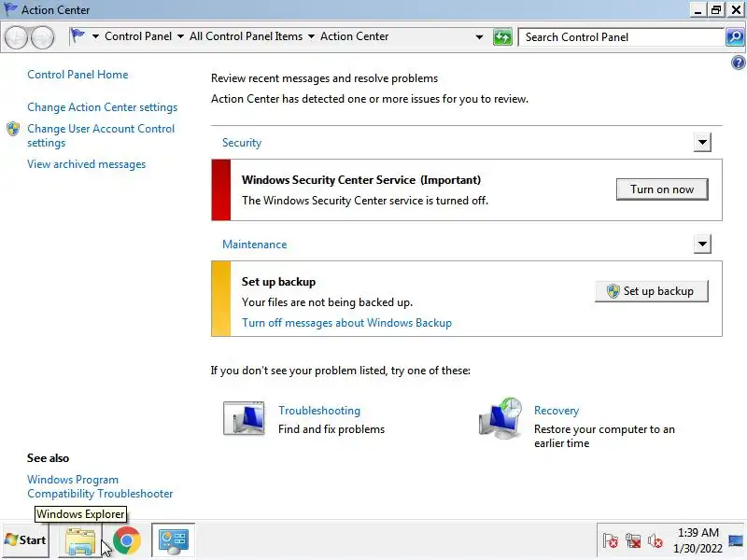Open the Start menu
The height and width of the screenshot is (560, 747).
(26, 540)
